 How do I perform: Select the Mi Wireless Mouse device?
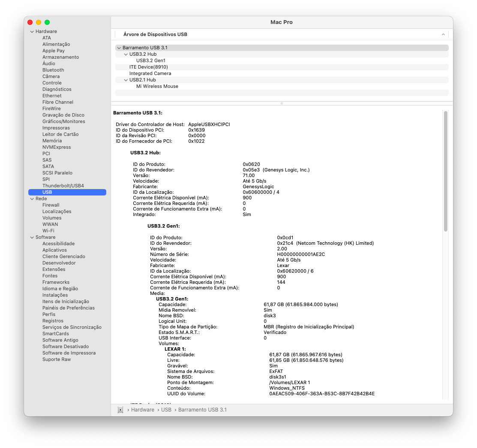pyautogui.click(x=157, y=86)
